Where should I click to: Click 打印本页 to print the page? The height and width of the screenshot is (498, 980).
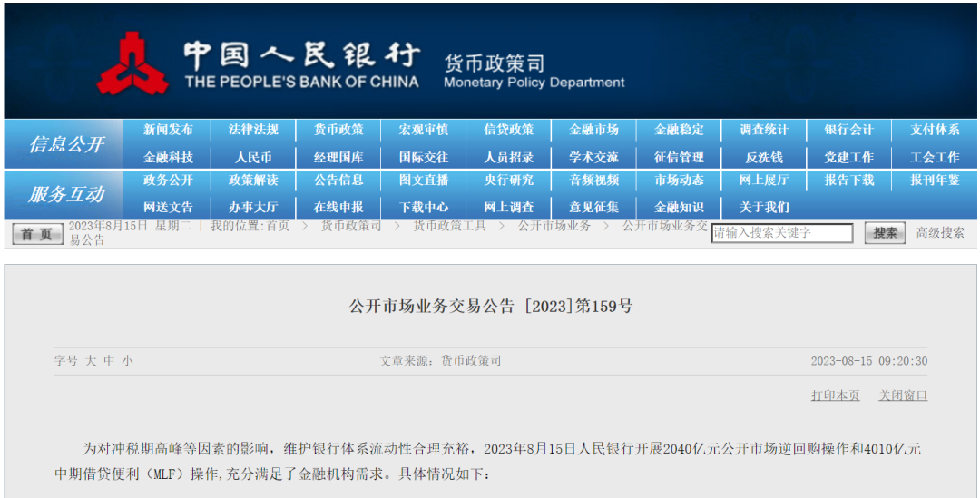coord(835,395)
